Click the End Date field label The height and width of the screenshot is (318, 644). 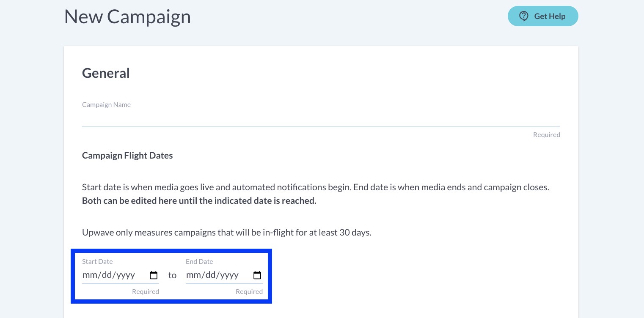pyautogui.click(x=199, y=261)
